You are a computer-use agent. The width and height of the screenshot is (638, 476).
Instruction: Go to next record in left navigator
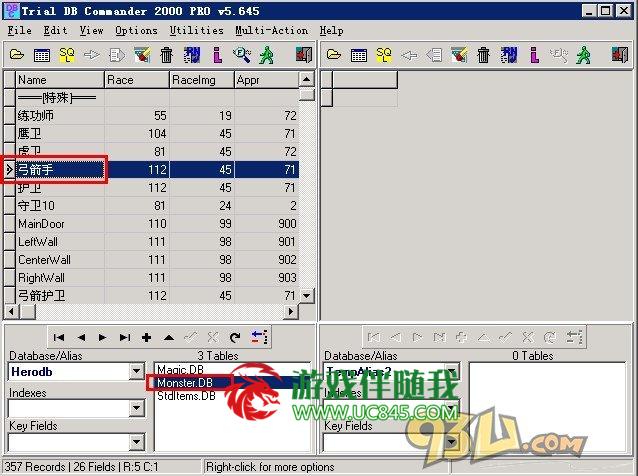pos(103,337)
